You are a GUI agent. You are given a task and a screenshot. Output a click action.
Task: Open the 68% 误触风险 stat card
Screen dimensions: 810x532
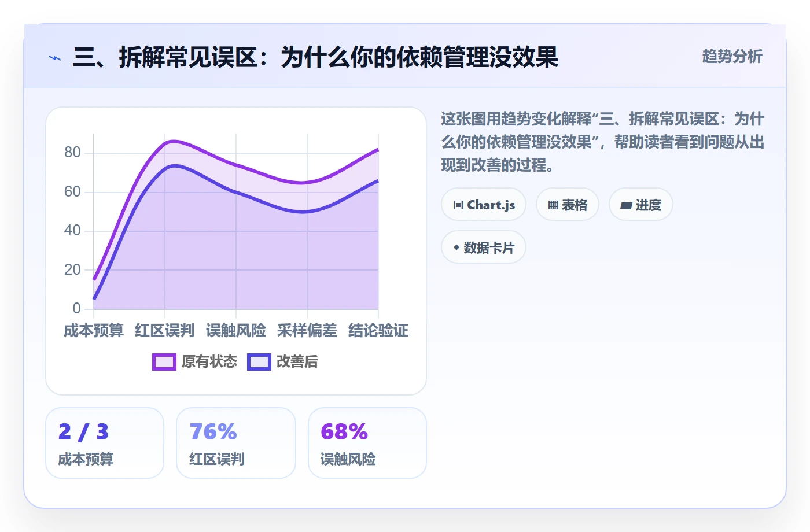[367, 443]
